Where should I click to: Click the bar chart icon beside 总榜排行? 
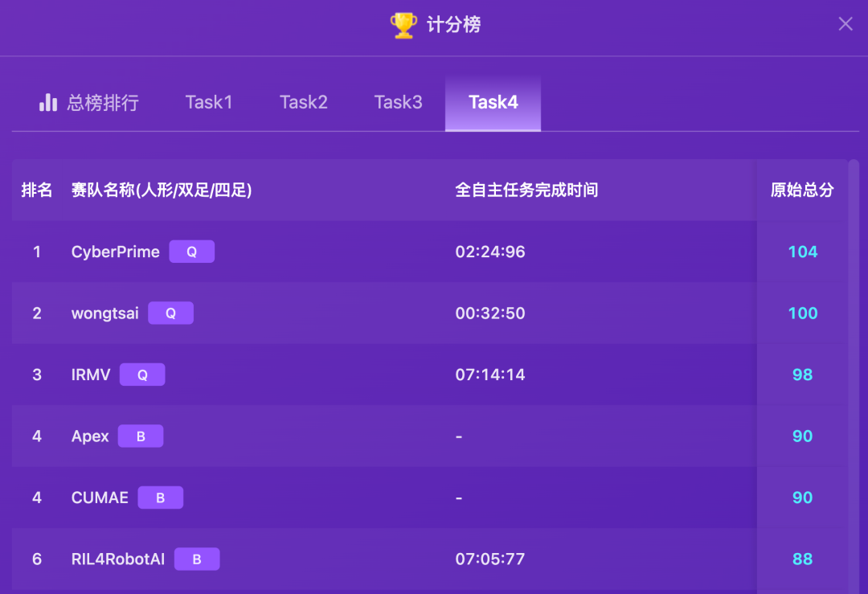pos(48,102)
